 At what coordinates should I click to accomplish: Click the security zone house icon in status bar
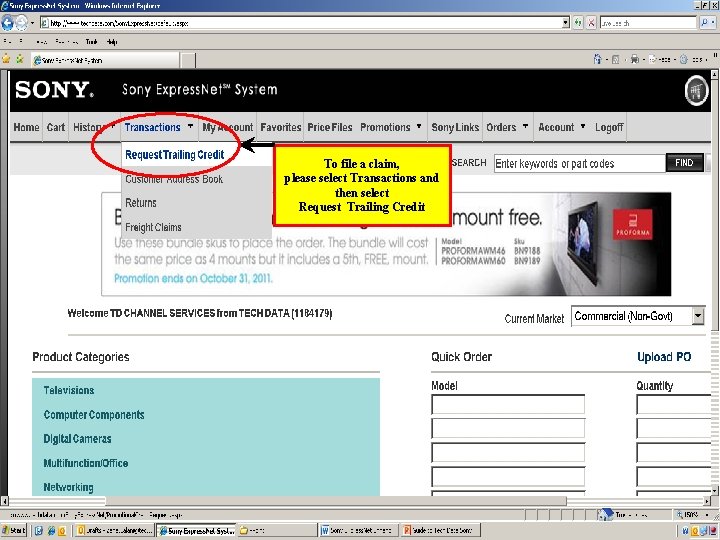606,514
